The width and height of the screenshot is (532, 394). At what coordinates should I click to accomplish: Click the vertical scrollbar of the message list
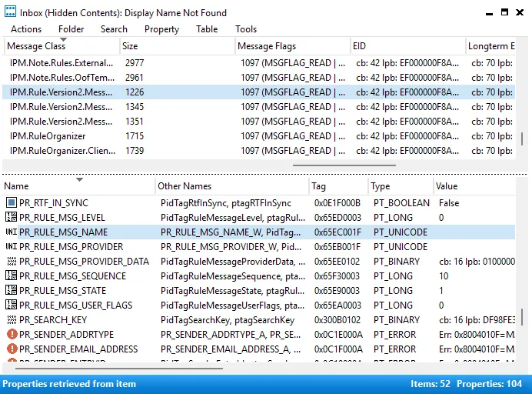[x=522, y=139]
